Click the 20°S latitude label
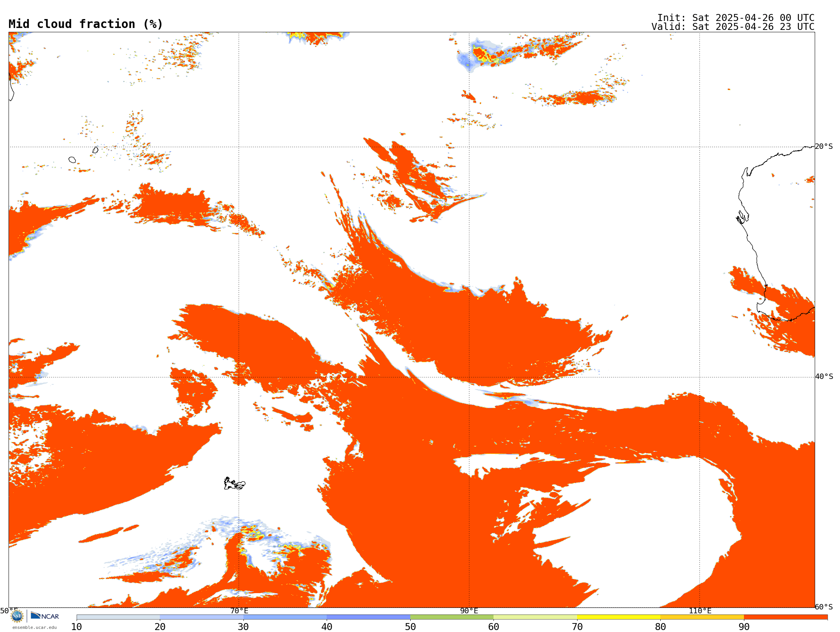 coord(824,147)
